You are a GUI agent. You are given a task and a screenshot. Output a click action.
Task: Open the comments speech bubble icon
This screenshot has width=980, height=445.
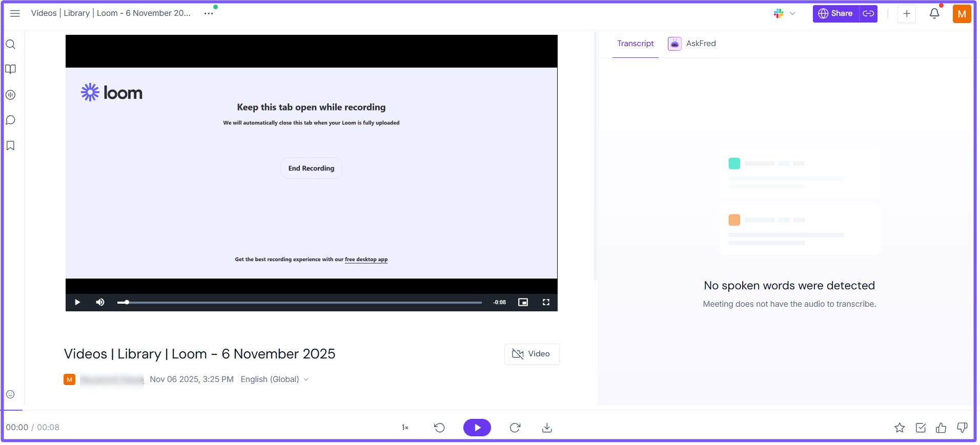pyautogui.click(x=10, y=120)
